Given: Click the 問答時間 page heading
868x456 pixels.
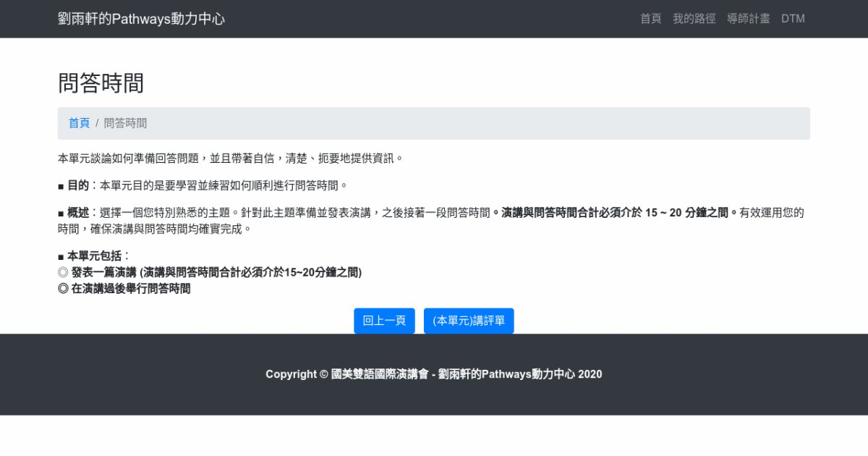Looking at the screenshot, I should coord(101,83).
